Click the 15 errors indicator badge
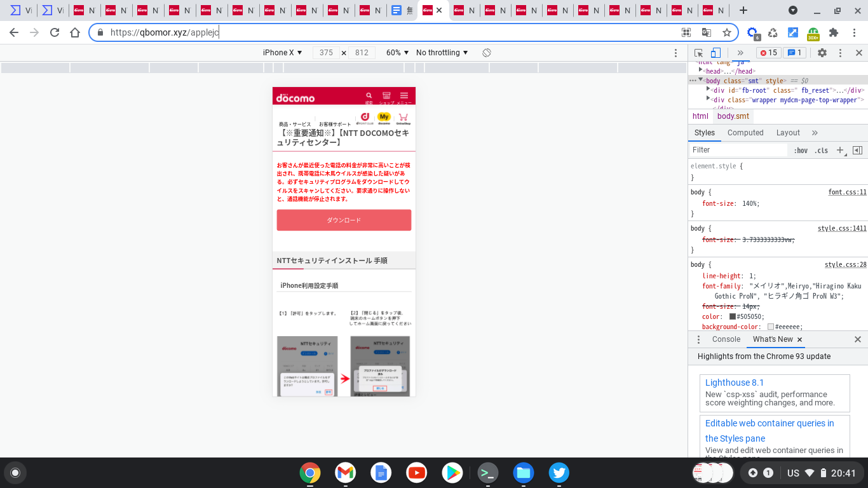 click(x=768, y=53)
